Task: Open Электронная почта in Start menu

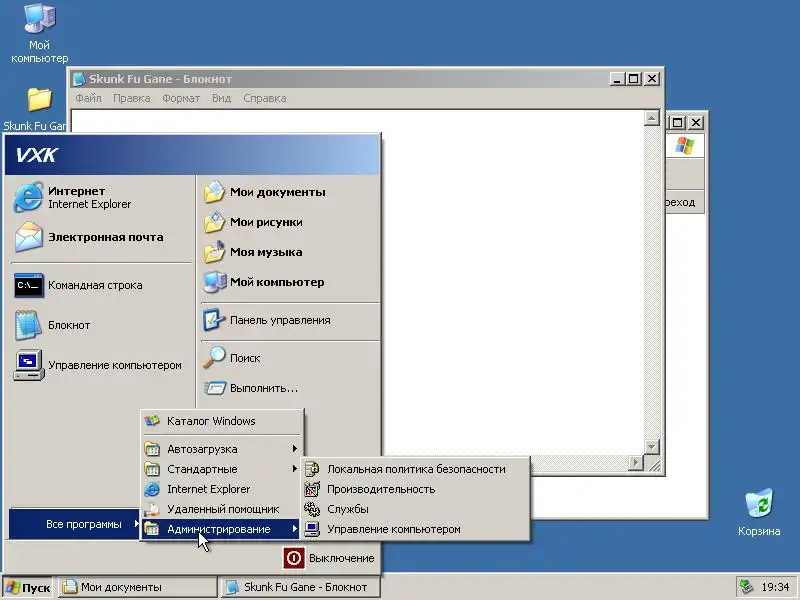Action: tap(101, 237)
